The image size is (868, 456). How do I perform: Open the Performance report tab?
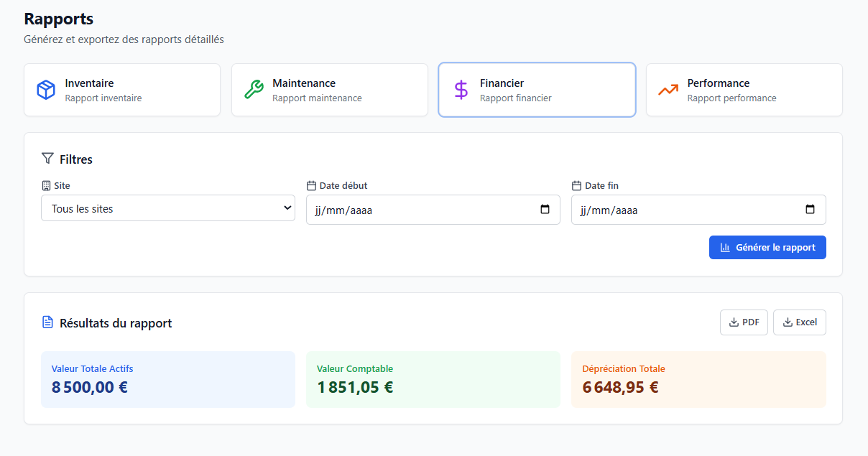pos(744,90)
